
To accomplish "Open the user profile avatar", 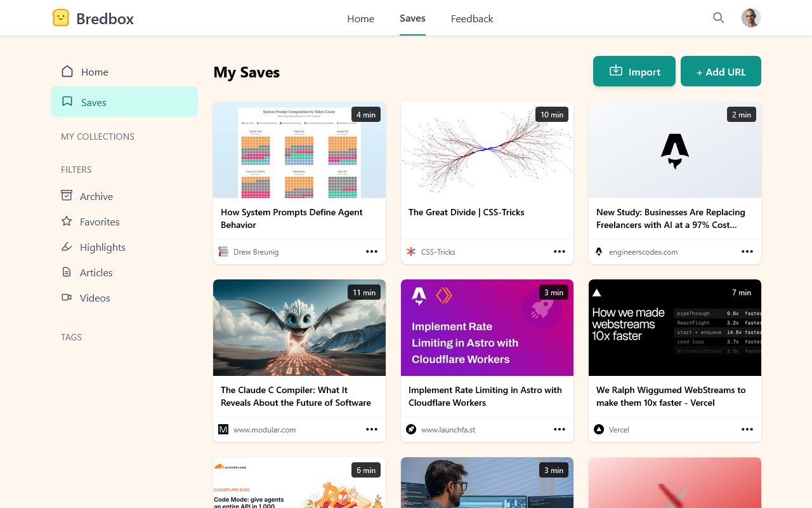I will pyautogui.click(x=751, y=18).
